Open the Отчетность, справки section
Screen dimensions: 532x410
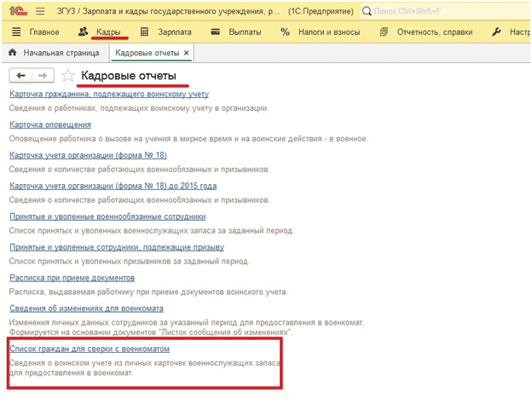pyautogui.click(x=435, y=32)
